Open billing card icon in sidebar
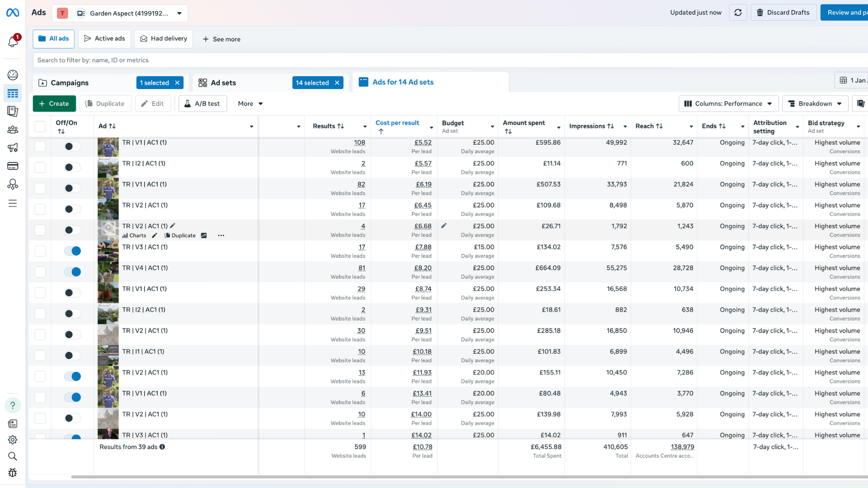The width and height of the screenshot is (868, 488). pos(13,166)
